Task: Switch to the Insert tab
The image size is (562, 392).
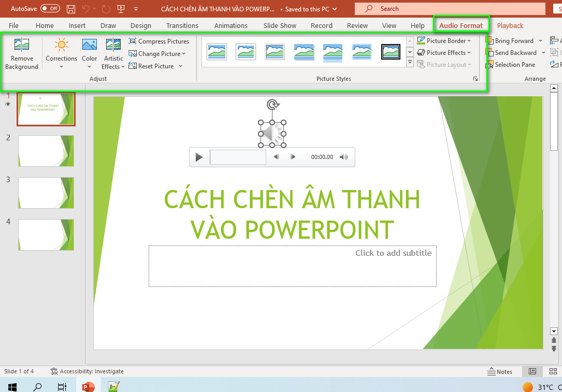Action: pyautogui.click(x=77, y=25)
